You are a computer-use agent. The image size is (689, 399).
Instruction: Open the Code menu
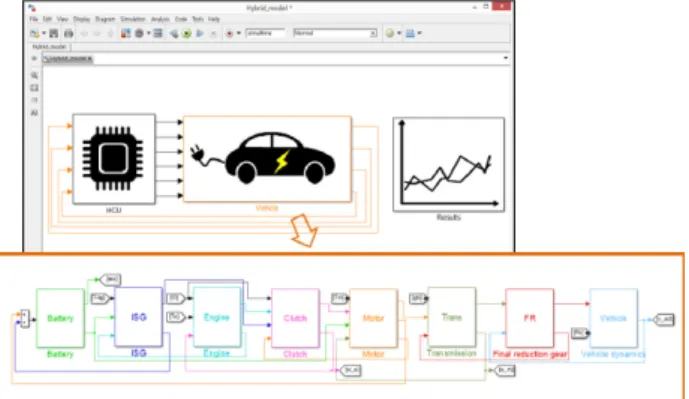click(x=181, y=19)
